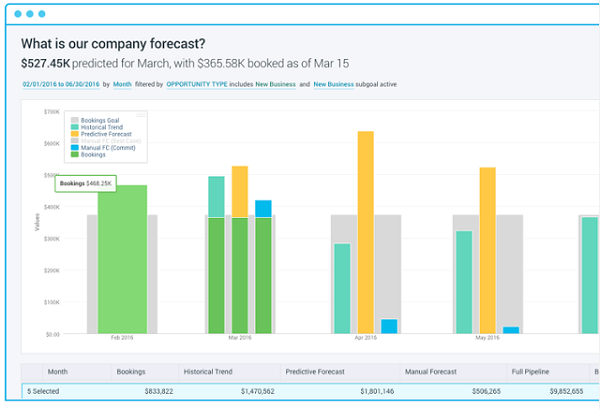Sort table by Predictive Forecast column header
600x409 pixels.
point(315,372)
